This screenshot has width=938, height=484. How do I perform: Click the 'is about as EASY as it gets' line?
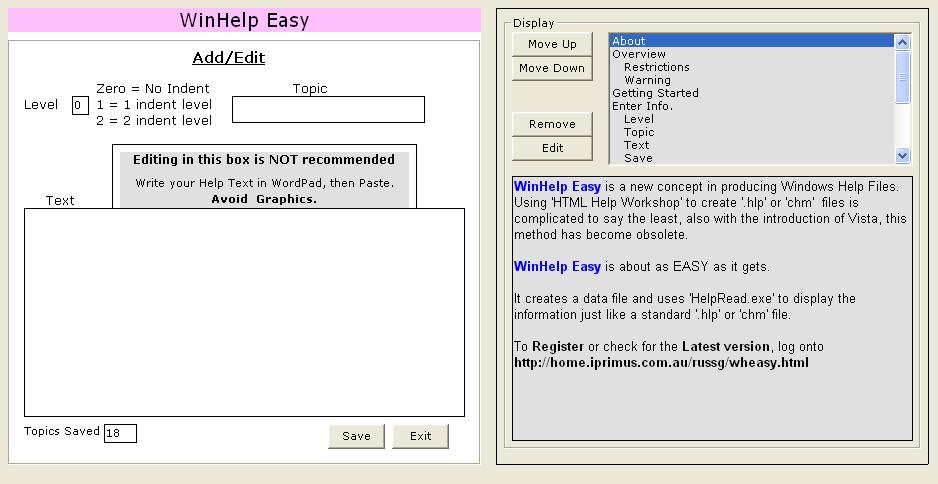(x=687, y=267)
